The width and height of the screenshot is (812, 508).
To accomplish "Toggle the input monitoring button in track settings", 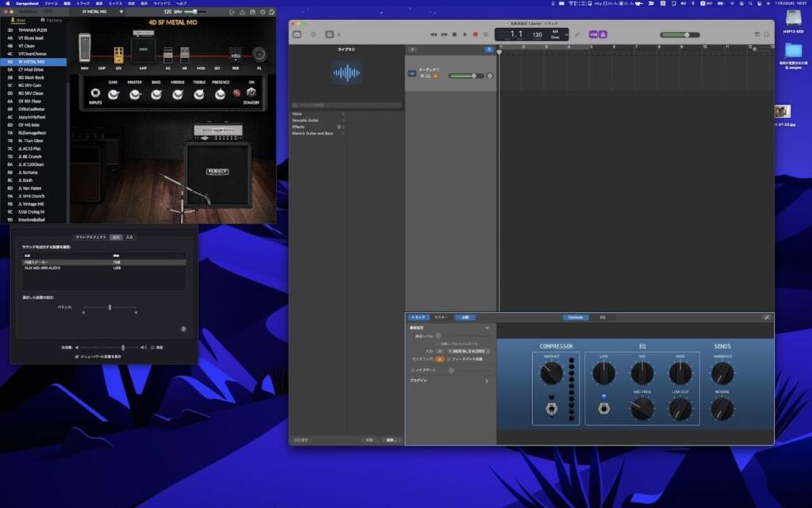I will (439, 359).
